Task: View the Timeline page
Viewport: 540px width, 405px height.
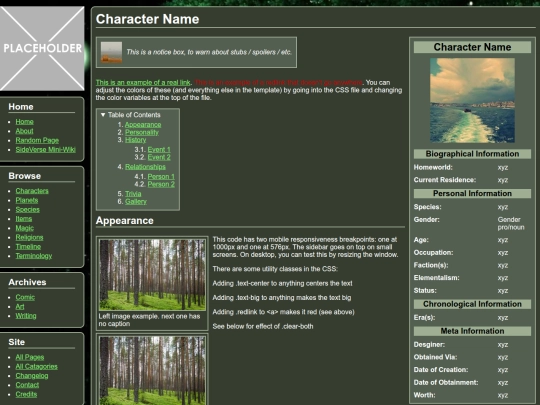Action: 28,247
